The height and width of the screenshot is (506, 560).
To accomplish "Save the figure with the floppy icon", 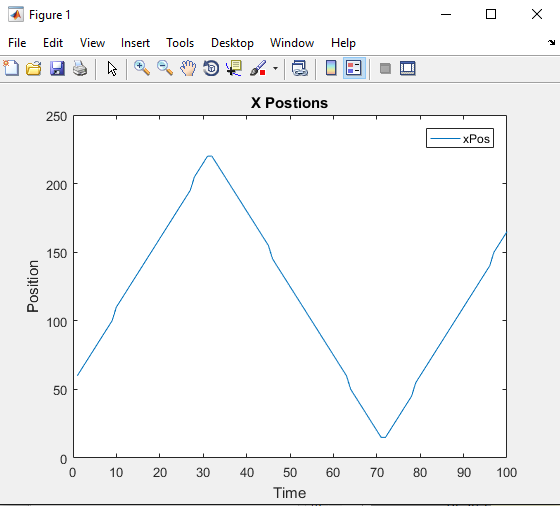I will pos(57,68).
